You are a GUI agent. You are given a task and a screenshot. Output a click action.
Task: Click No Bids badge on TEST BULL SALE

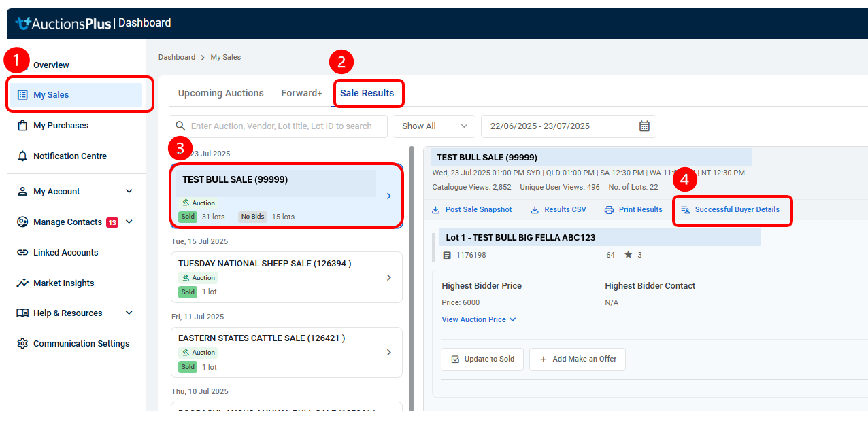(253, 217)
